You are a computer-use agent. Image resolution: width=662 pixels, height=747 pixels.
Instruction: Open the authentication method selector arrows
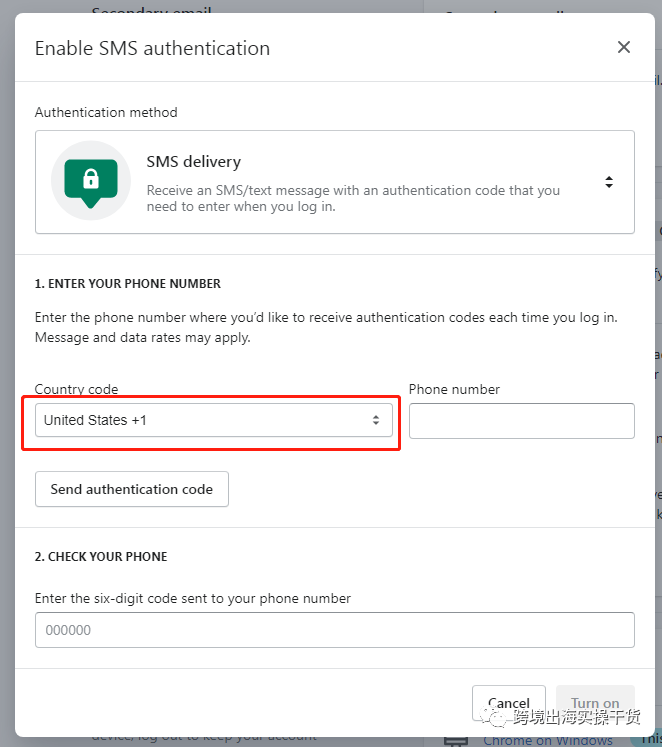609,182
